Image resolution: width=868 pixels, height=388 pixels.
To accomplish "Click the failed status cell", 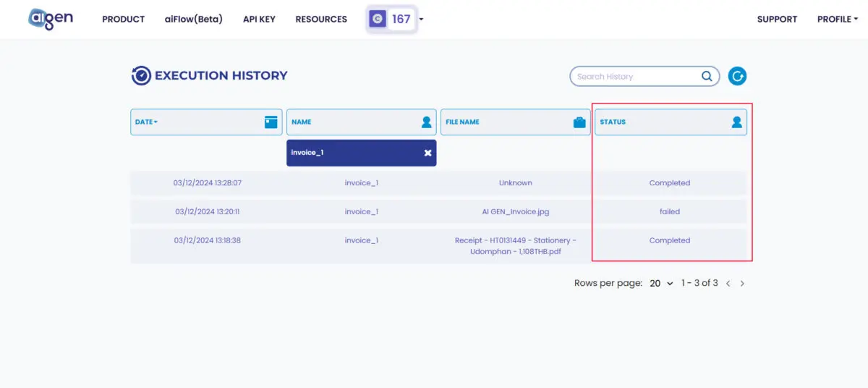I will [670, 211].
